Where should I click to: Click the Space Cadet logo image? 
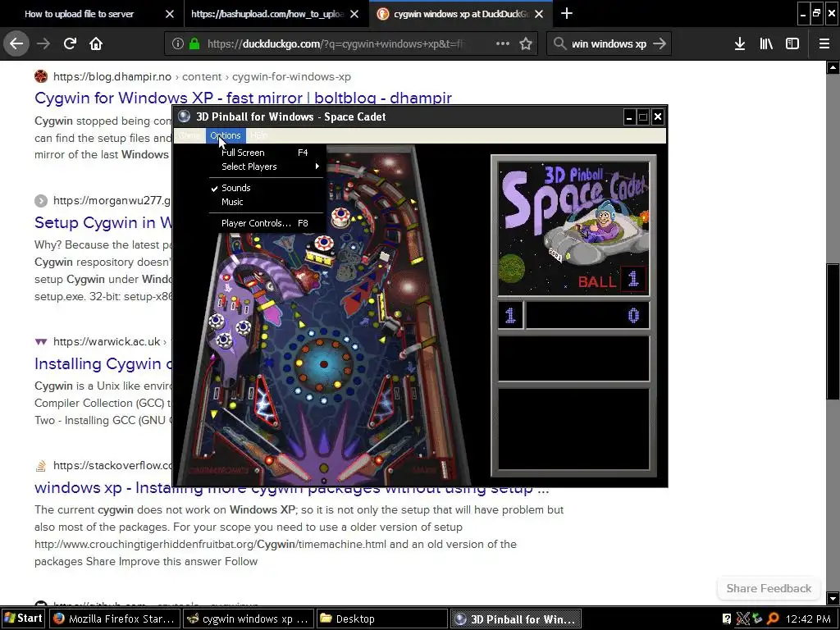coord(573,228)
